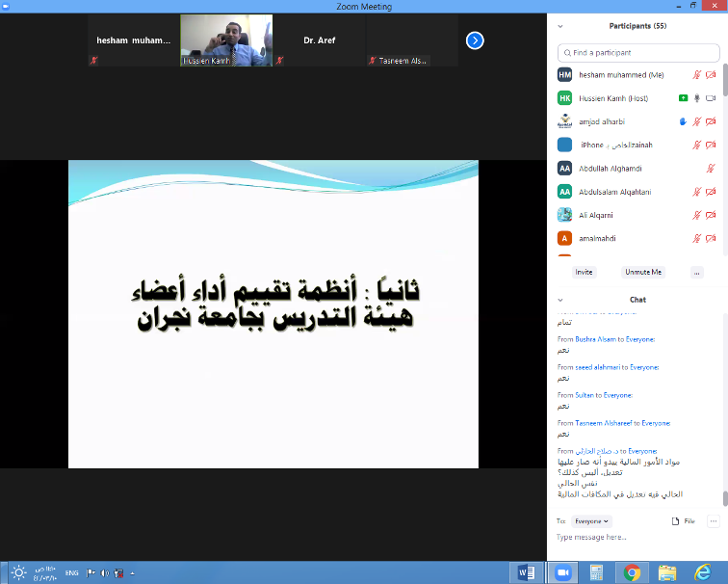
Task: Click the blue next-video arrow button
Action: point(475,40)
